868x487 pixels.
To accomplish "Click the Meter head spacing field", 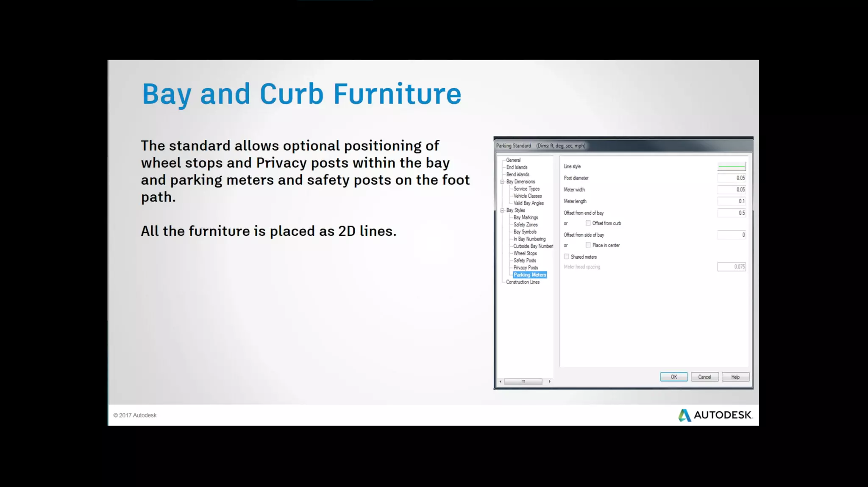I will pyautogui.click(x=732, y=267).
